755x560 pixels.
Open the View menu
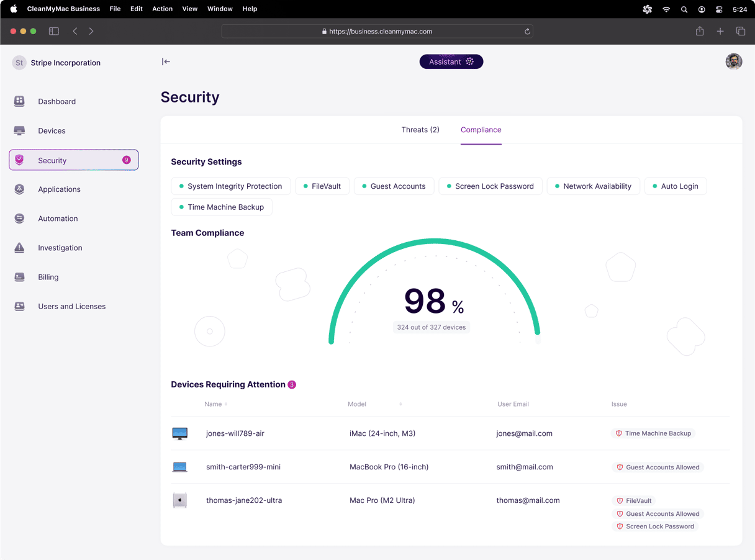pos(190,9)
